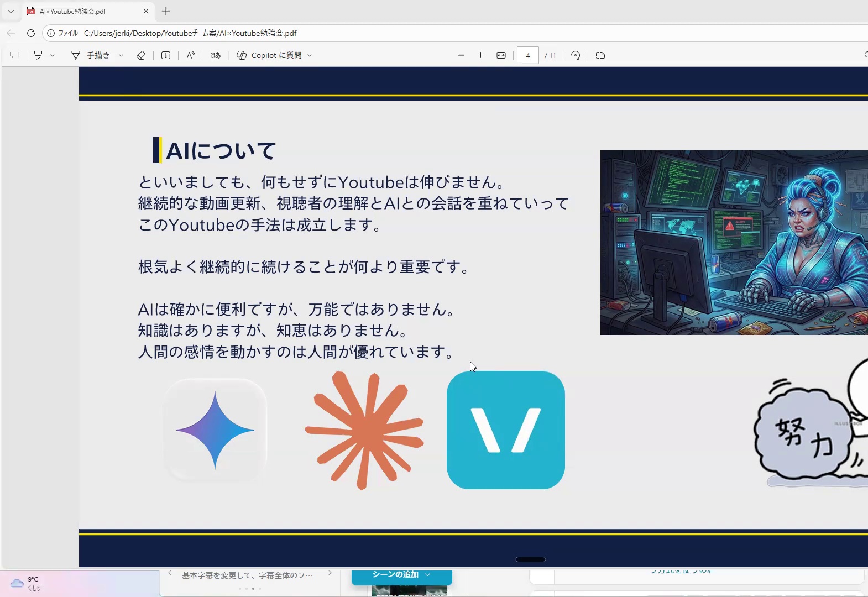Rotate the PDF page
The image size is (868, 597).
[576, 55]
